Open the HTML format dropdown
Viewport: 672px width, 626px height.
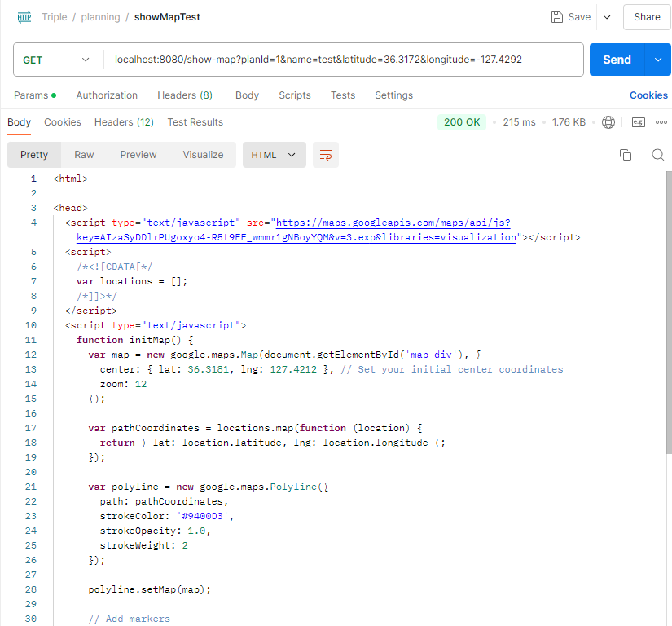(275, 155)
